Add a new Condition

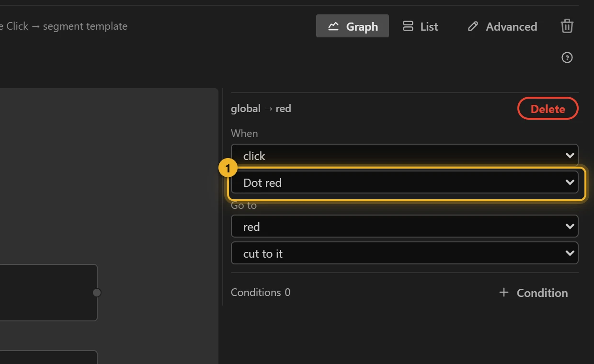533,293
